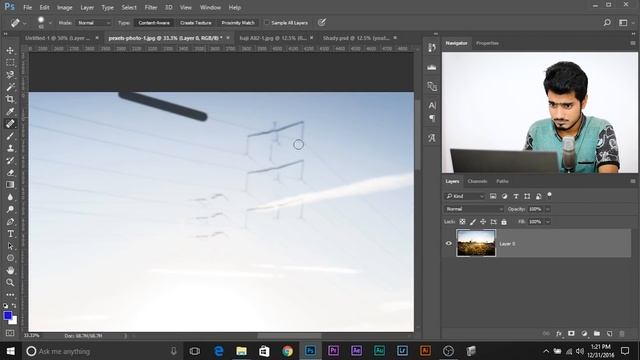
Task: Choose the Proximity Match type button
Action: point(238,23)
